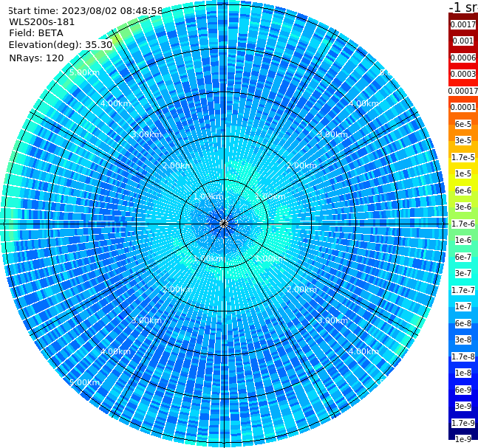Pick the upper-right 2.00km ring label
478x448 pixels.
(302, 165)
